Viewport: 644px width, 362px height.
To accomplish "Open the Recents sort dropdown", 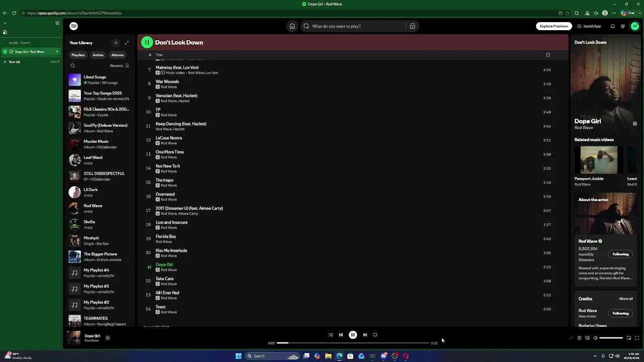I will tap(120, 66).
